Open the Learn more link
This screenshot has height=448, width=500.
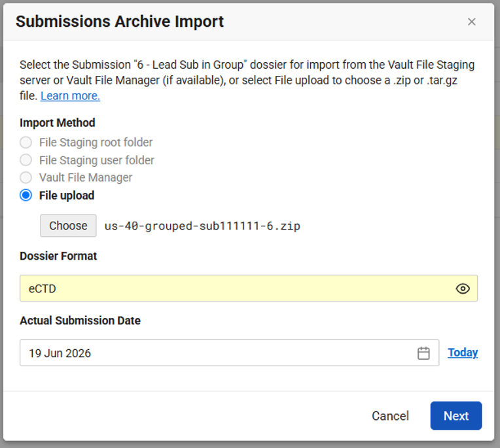tap(70, 95)
